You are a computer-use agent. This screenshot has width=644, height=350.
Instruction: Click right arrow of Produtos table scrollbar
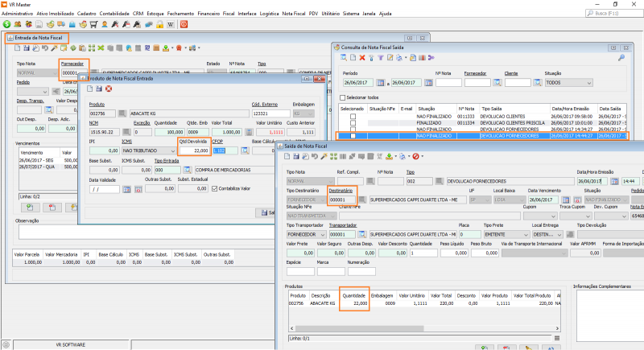(557, 328)
